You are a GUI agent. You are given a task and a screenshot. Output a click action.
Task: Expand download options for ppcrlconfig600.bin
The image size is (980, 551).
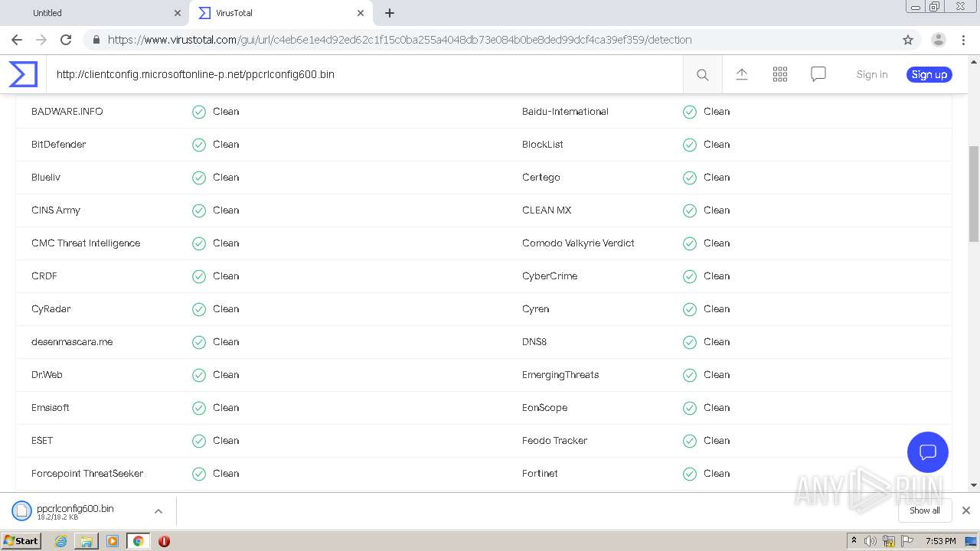(158, 510)
